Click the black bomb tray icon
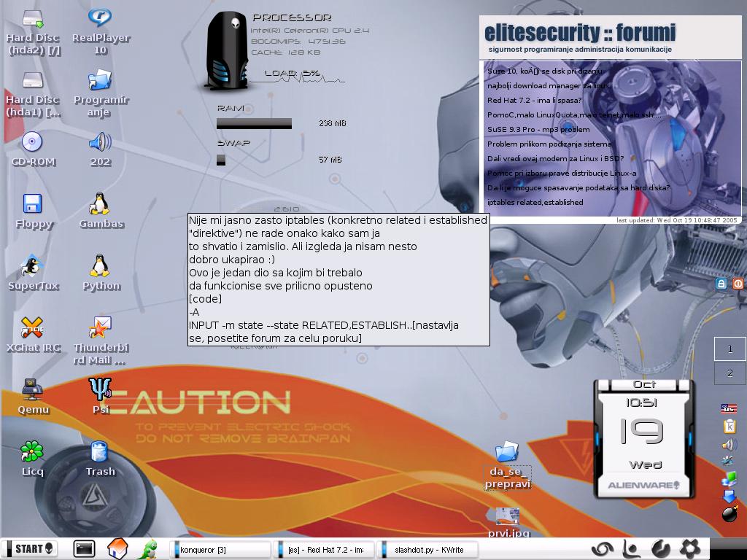 click(729, 514)
